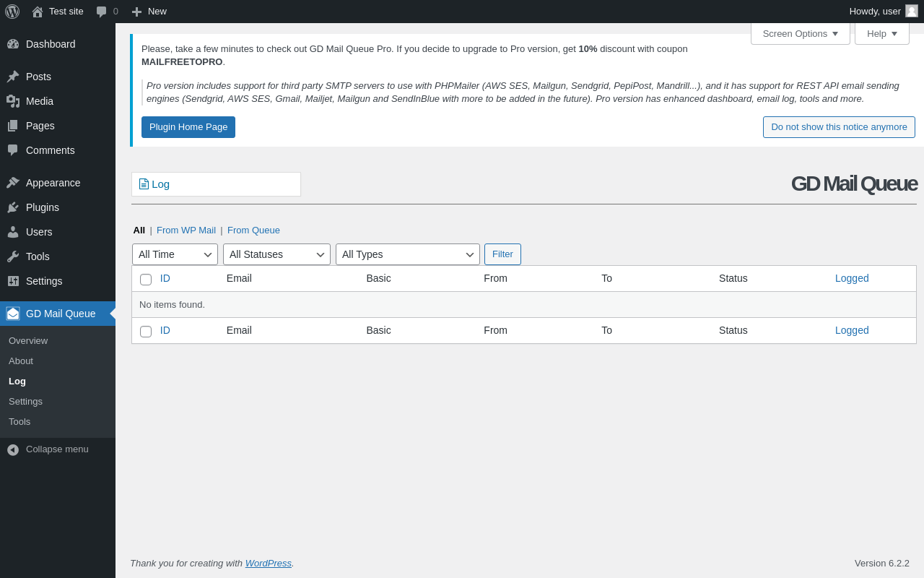924x578 pixels.
Task: Select the Posts pin icon
Action: click(13, 77)
